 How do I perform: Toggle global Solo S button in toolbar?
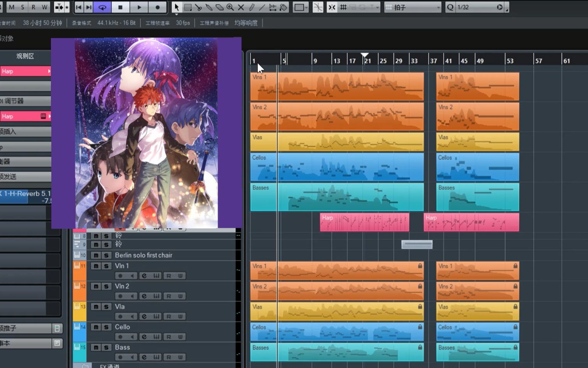(x=22, y=7)
